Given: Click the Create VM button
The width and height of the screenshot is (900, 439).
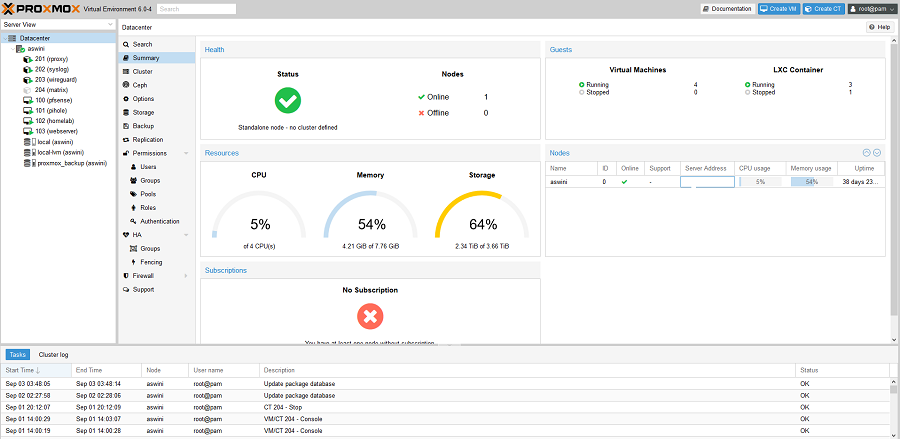Looking at the screenshot, I should click(x=779, y=9).
